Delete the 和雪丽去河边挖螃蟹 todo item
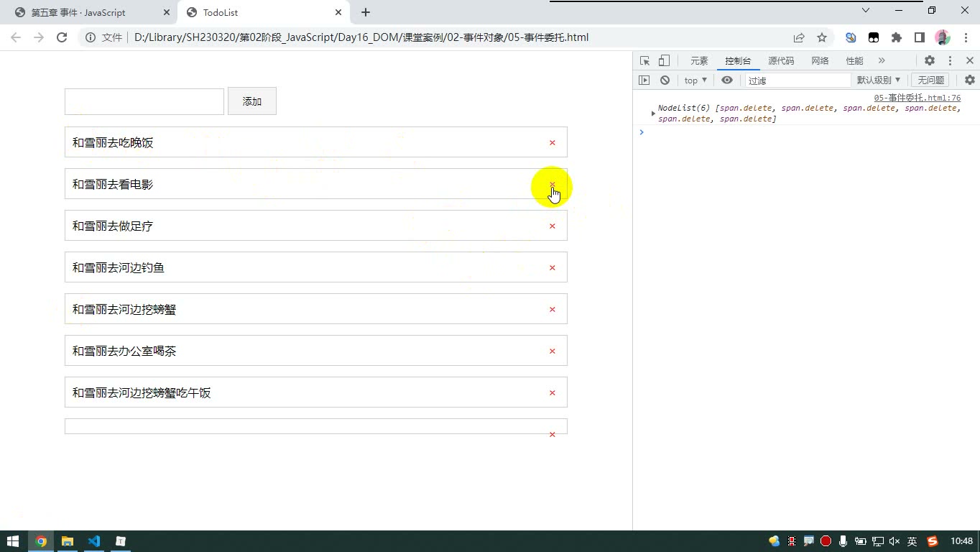 pyautogui.click(x=552, y=309)
